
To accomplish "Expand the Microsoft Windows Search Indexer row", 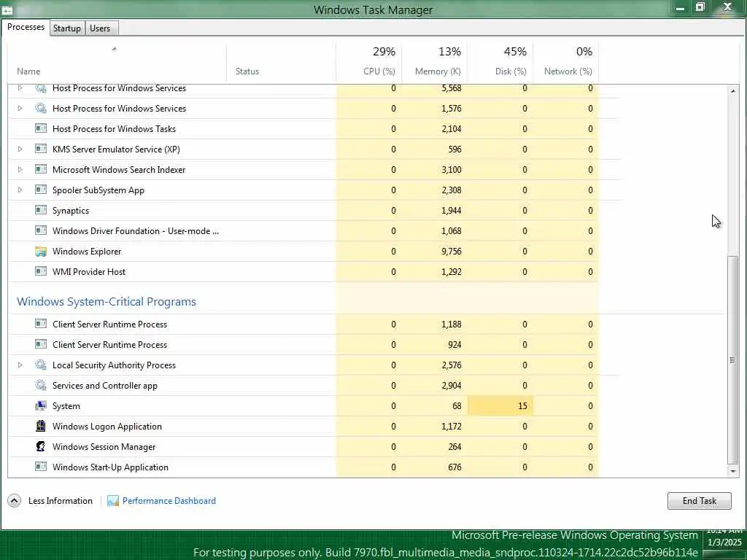I will [20, 169].
